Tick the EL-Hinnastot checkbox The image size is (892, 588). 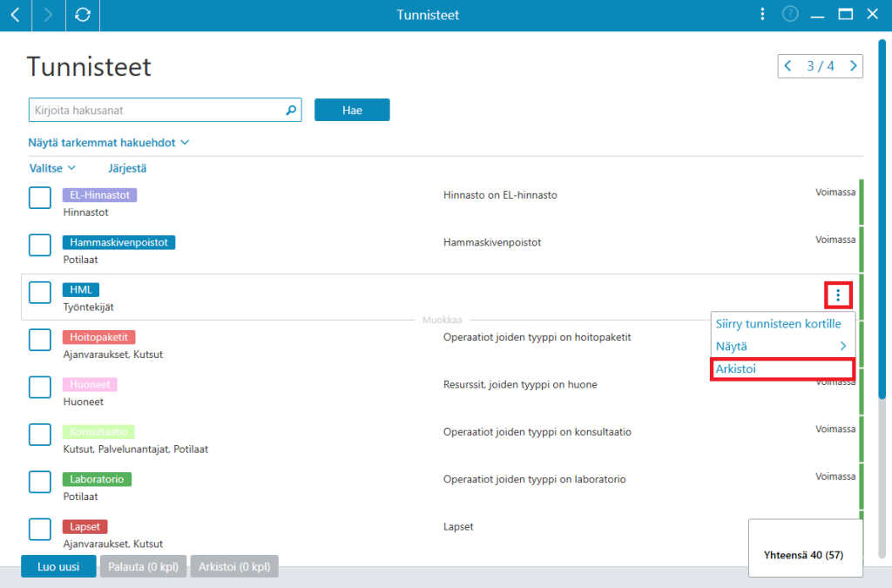[x=40, y=198]
